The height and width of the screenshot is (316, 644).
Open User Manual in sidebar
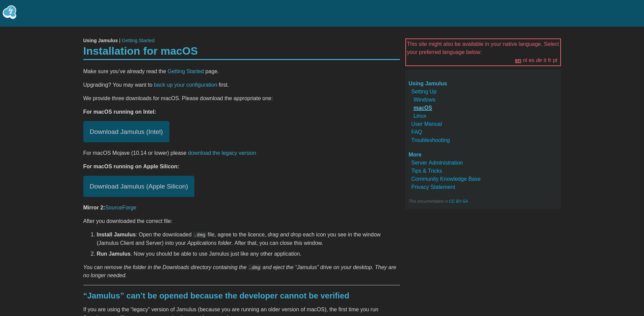pyautogui.click(x=426, y=124)
